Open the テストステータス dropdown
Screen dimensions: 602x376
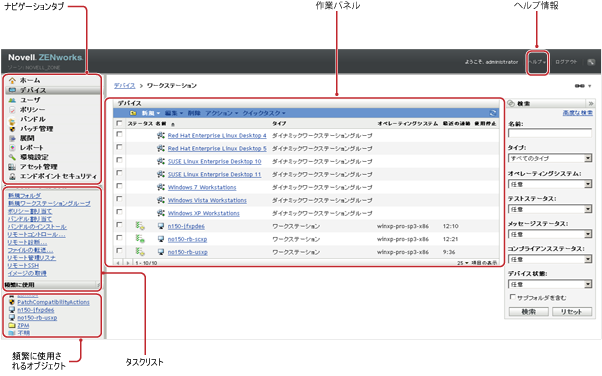pos(550,209)
